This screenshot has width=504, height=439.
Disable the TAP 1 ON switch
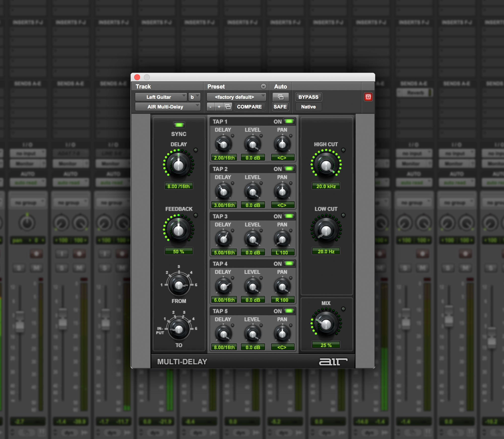pos(289,121)
